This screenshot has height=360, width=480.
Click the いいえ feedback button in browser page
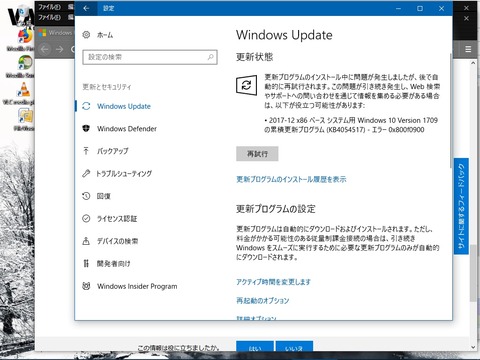tap(294, 346)
